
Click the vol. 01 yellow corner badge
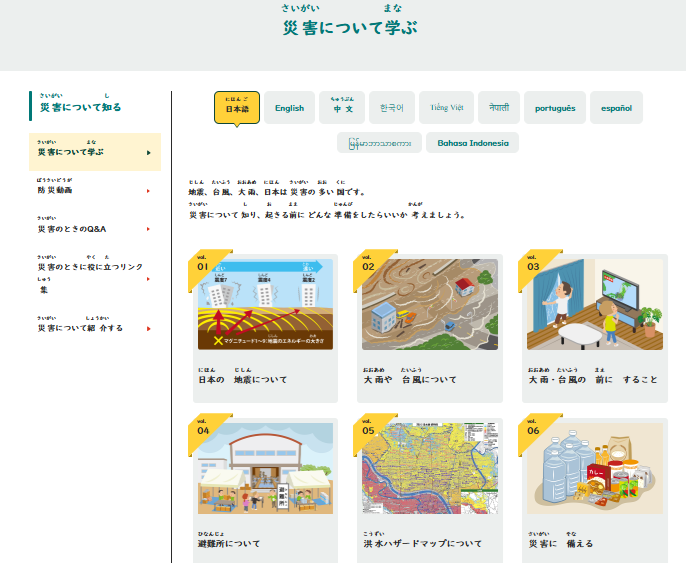pyautogui.click(x=202, y=264)
